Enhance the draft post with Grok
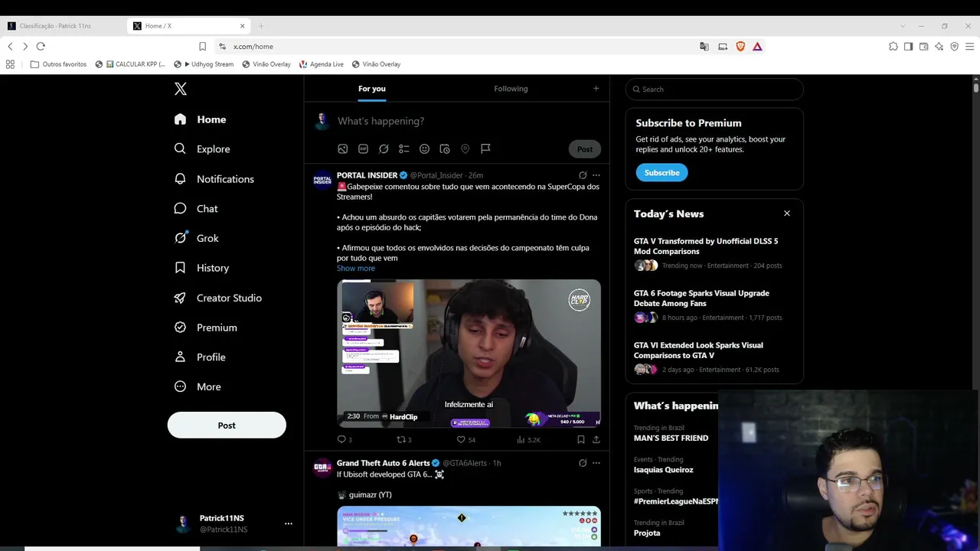The height and width of the screenshot is (551, 980). [x=384, y=149]
